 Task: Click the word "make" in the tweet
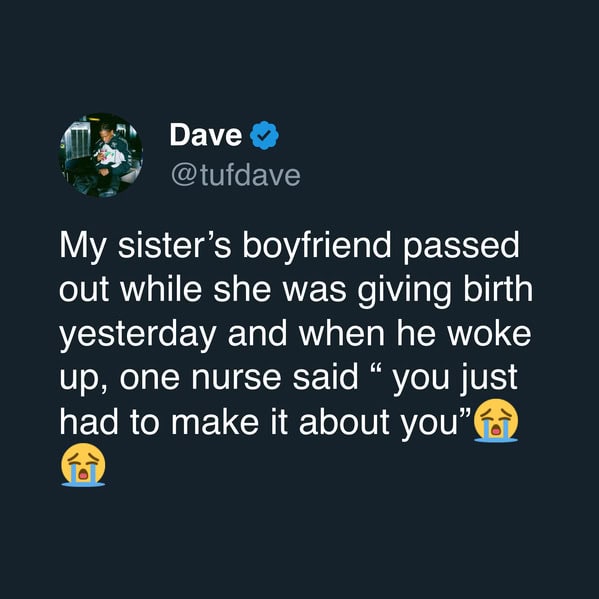[215, 421]
